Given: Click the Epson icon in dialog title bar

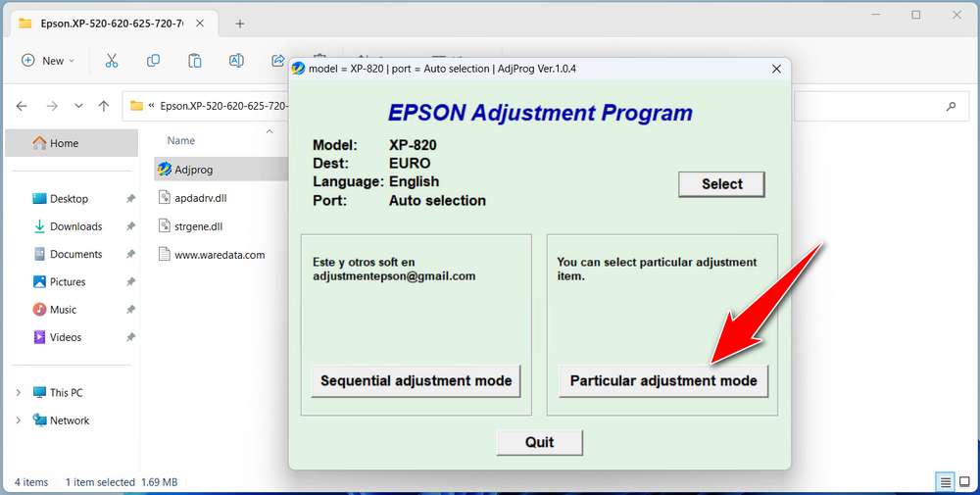Looking at the screenshot, I should pyautogui.click(x=298, y=69).
